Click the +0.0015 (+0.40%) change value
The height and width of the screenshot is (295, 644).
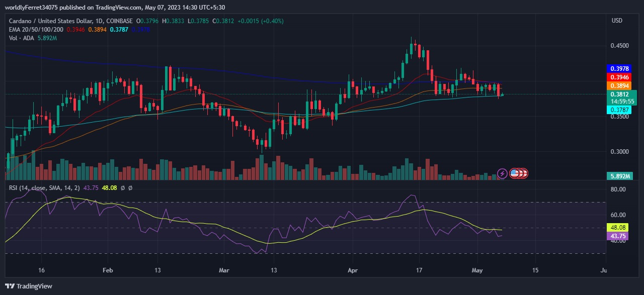[260, 21]
